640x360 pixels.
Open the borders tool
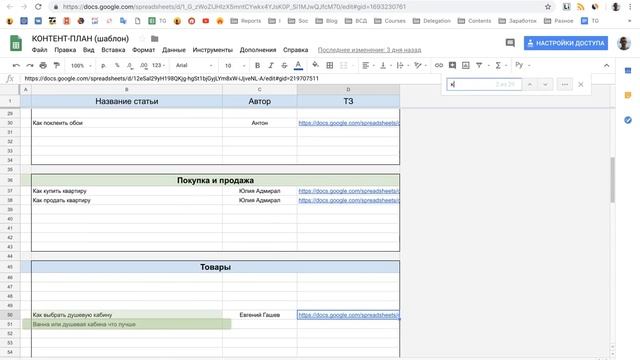tap(330, 65)
